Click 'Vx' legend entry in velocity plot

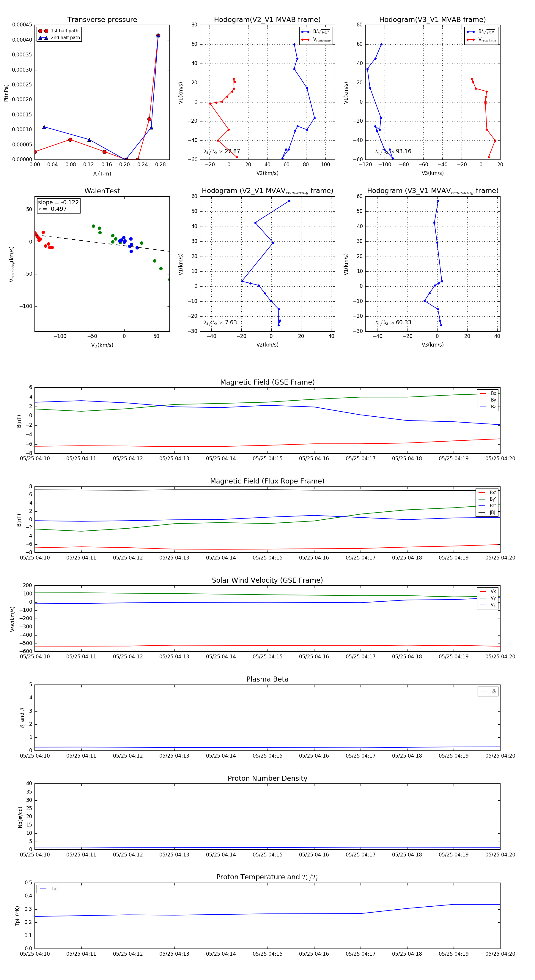[488, 592]
